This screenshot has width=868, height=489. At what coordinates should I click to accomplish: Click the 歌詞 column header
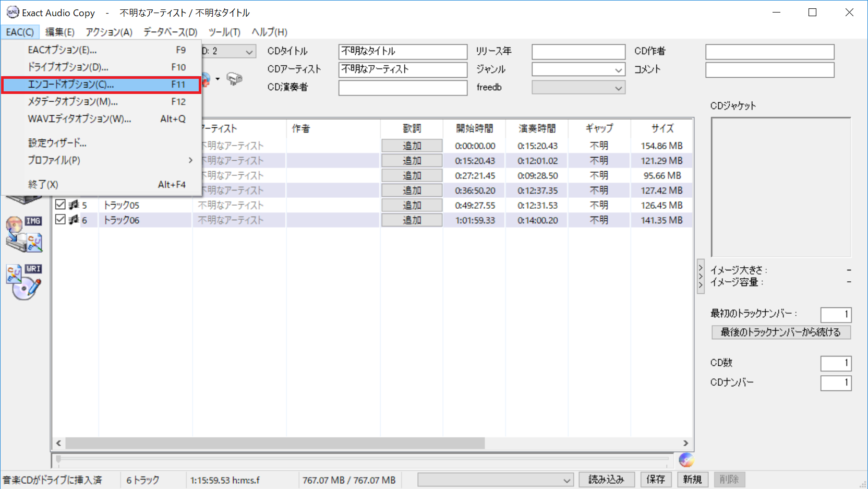[412, 128]
